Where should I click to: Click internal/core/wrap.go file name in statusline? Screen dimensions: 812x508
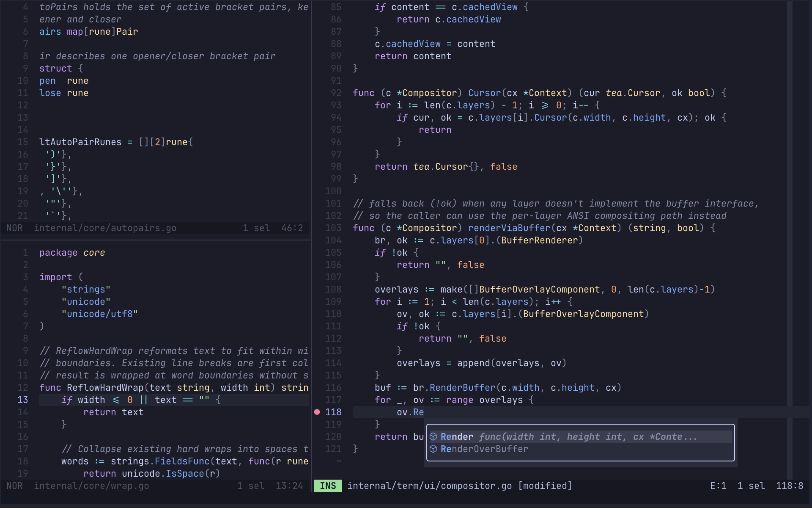(91, 486)
